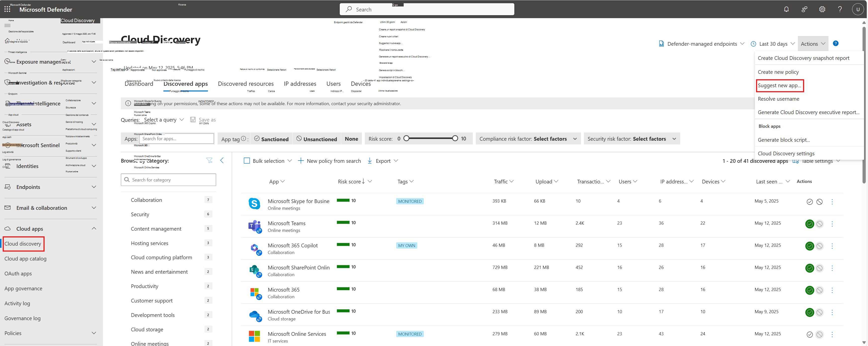Image resolution: width=868 pixels, height=346 pixels.
Task: Open the app launcher waffle icon
Action: pos(7,9)
